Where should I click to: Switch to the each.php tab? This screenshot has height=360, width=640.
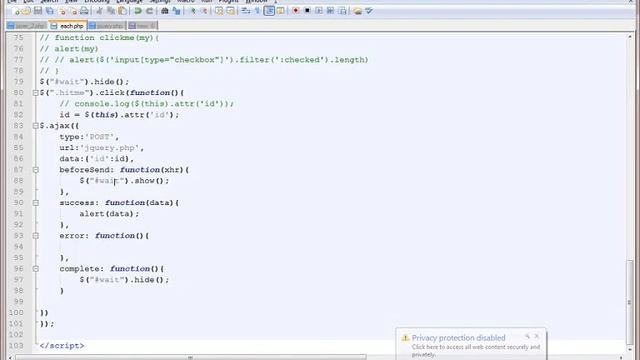(x=68, y=26)
